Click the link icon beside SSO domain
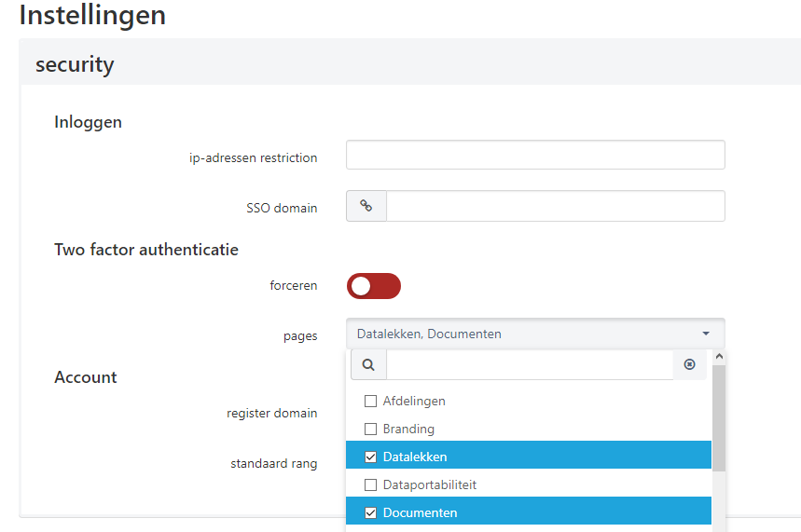 click(366, 207)
